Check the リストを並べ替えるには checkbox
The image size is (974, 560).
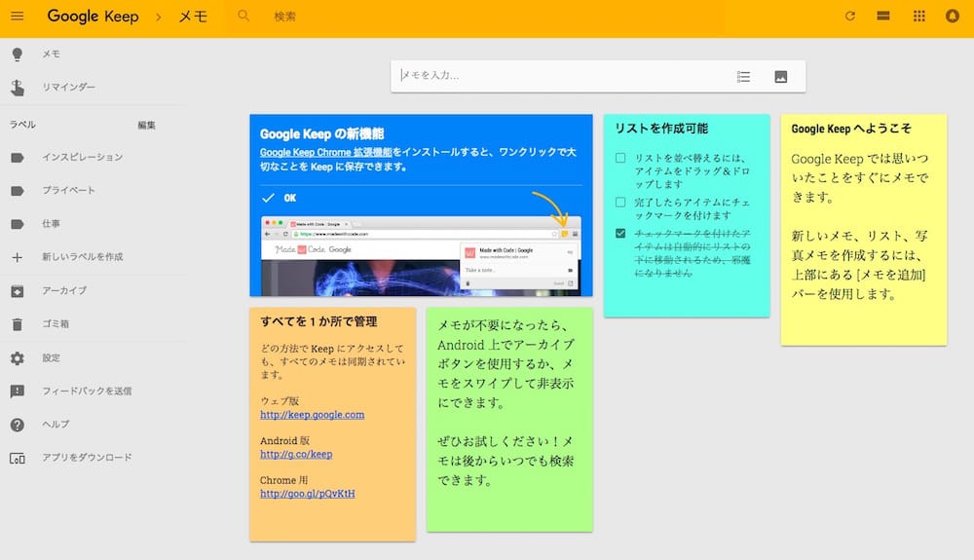point(620,158)
